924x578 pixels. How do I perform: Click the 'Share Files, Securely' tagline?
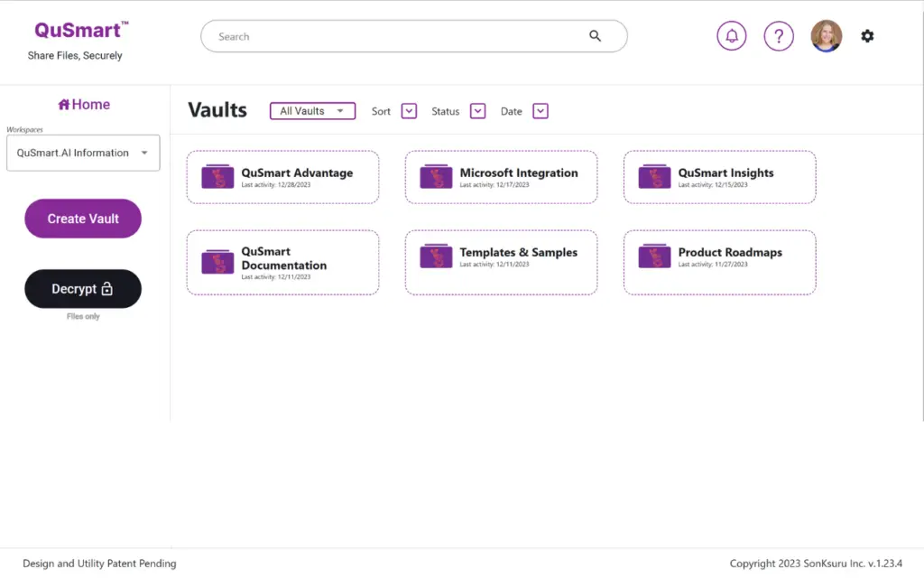click(75, 55)
